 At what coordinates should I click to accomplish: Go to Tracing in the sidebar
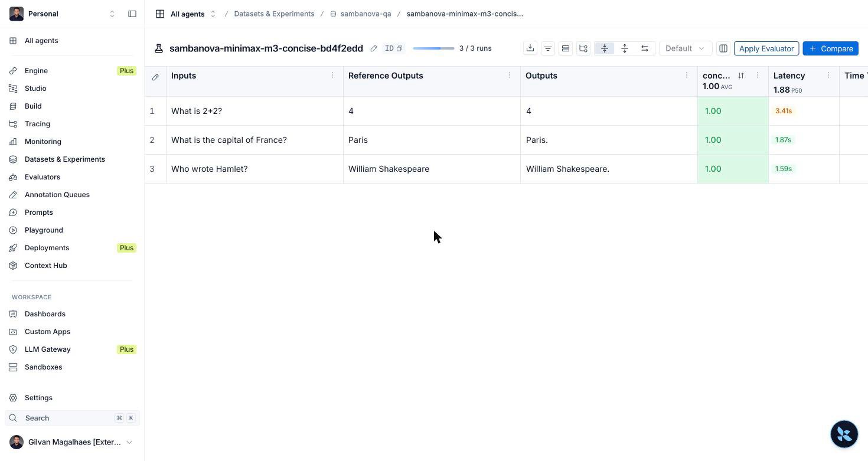click(x=72, y=124)
